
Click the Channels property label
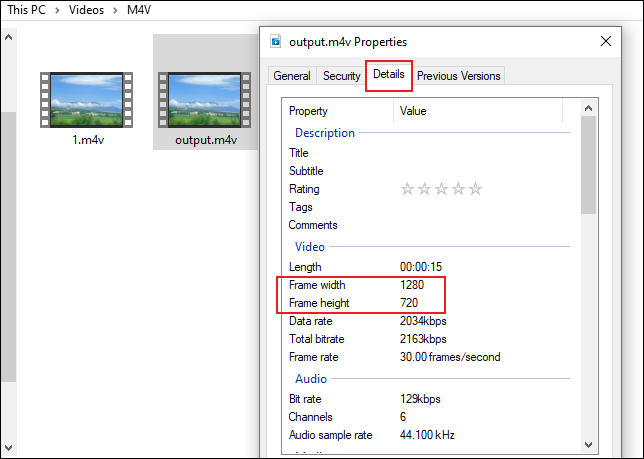[x=310, y=417]
